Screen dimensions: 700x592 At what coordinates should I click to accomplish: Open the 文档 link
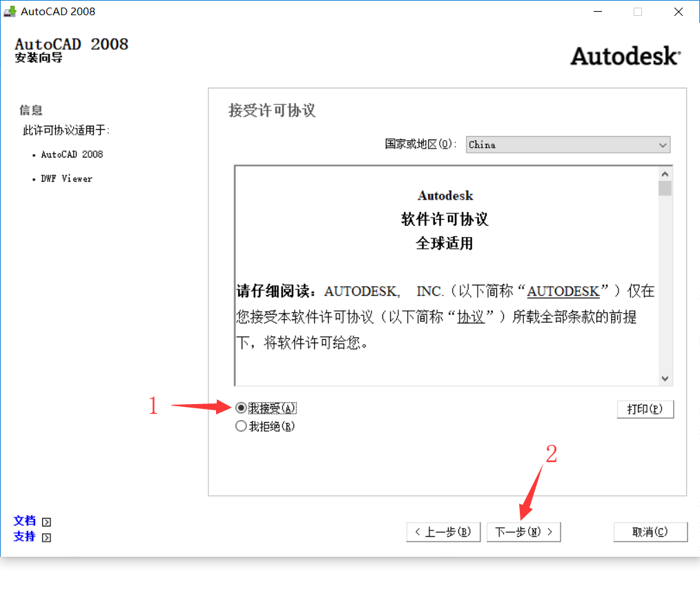point(24,521)
